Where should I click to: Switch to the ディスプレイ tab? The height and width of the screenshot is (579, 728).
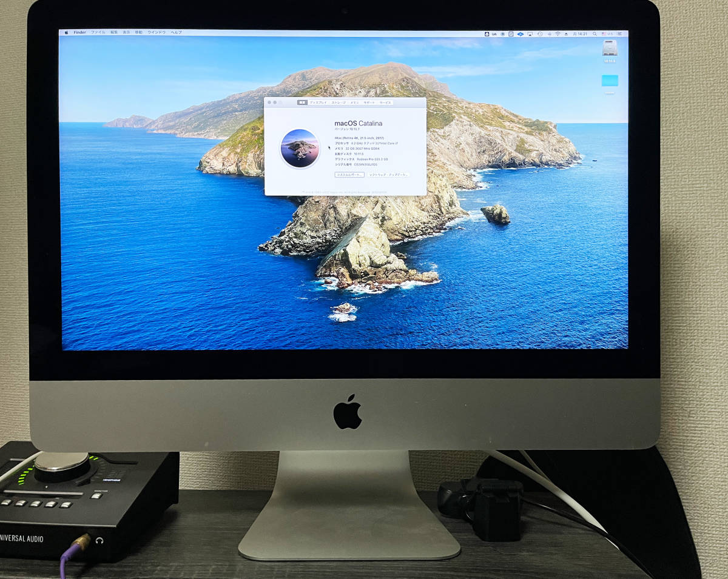318,102
